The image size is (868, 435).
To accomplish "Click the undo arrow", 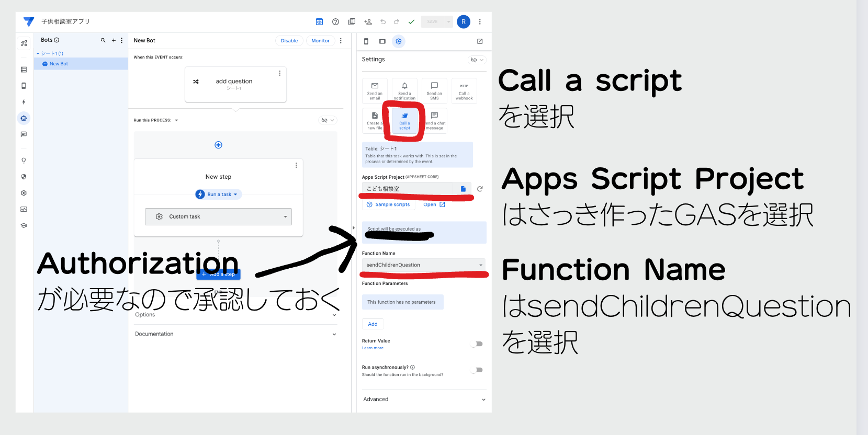I will 383,22.
